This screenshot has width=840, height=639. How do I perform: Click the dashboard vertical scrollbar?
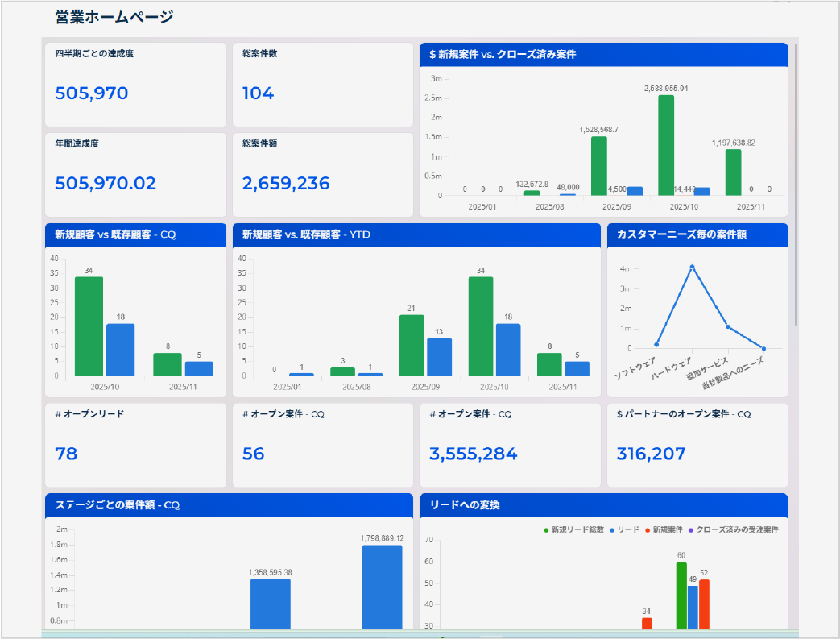796,185
